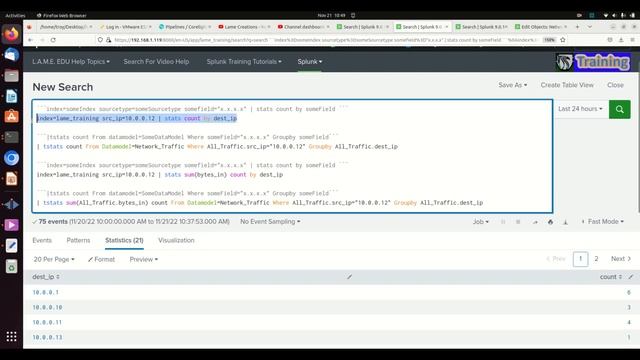Edit the dest_ip column format pencil
Image resolution: width=640 pixels, height=360 pixels.
coord(349,277)
